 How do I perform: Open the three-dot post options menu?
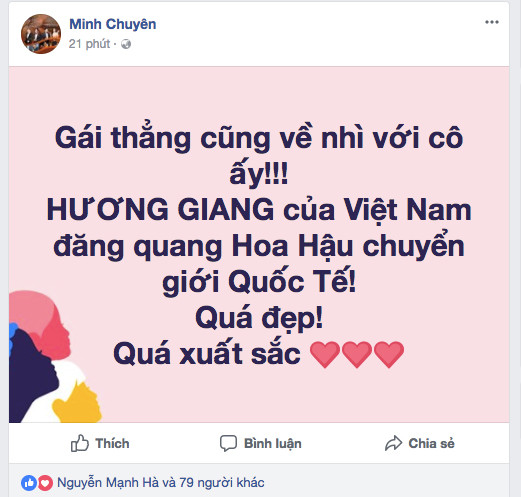(x=492, y=22)
